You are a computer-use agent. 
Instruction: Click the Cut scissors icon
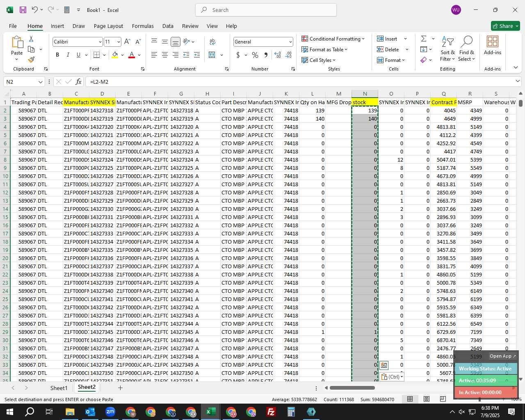pos(31,39)
